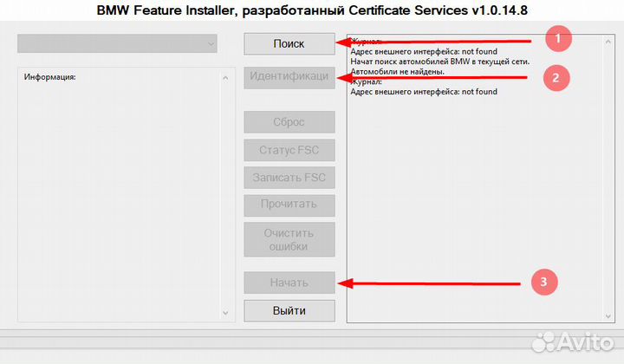The width and height of the screenshot is (624, 364).
Task: Exit via the Выйти button
Action: point(289,310)
